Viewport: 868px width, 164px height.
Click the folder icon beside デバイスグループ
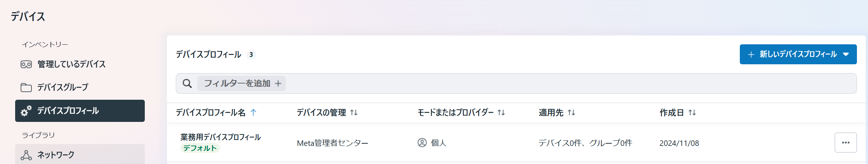pos(26,88)
